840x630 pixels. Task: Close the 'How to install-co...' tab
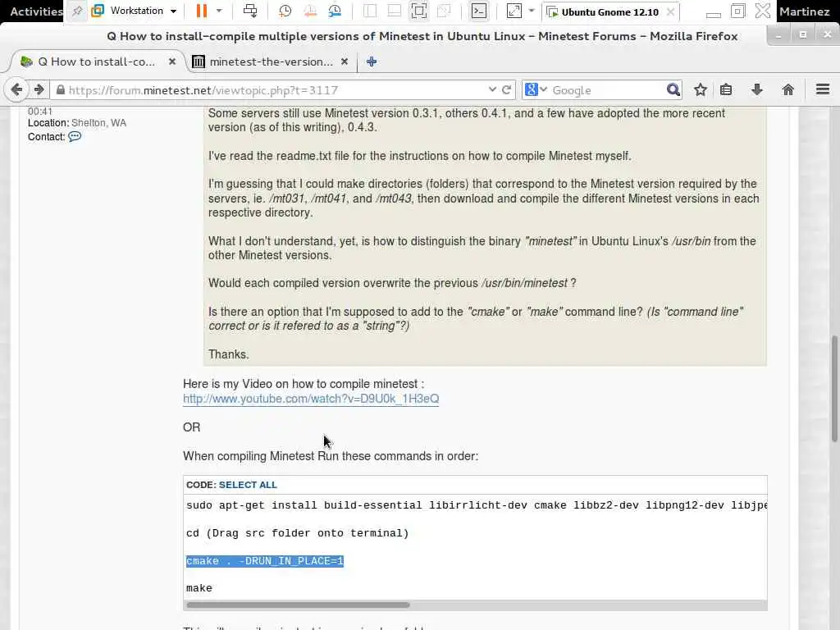click(172, 62)
